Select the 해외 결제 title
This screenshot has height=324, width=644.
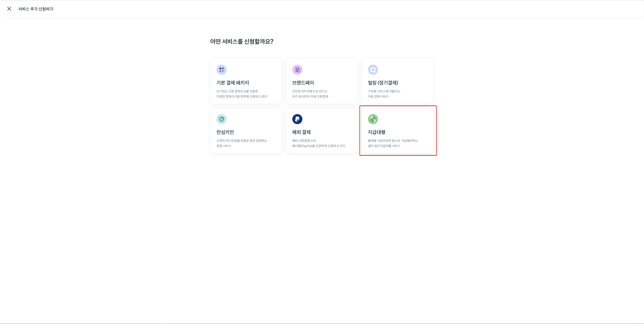pos(301,132)
